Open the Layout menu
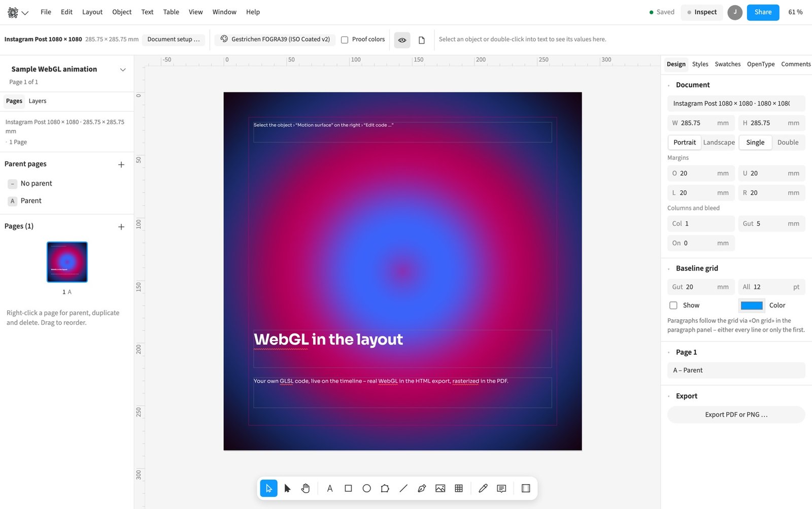 92,12
